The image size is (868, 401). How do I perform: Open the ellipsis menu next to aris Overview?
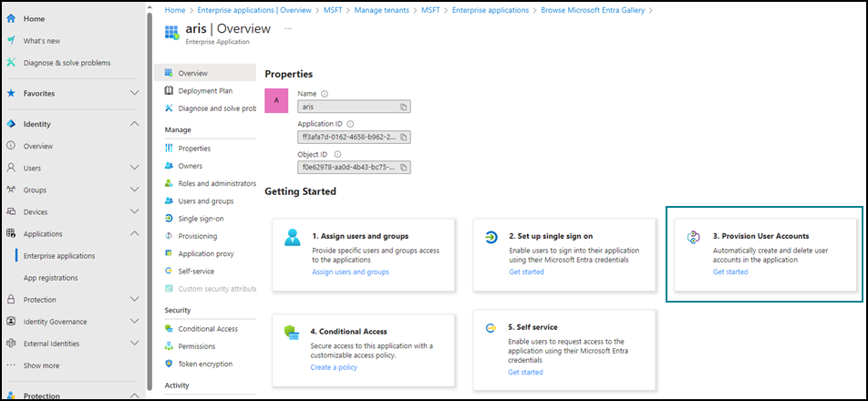288,27
